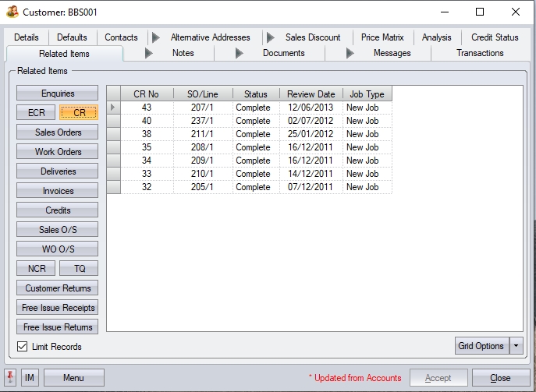Viewport: 536px width, 392px height.
Task: Click the customer icon in title bar
Action: [x=12, y=12]
